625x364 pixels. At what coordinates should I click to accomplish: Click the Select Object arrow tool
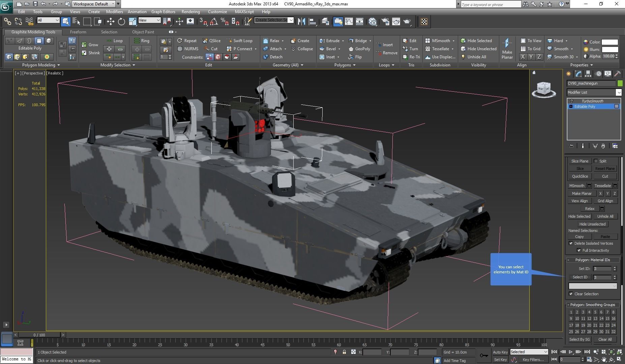click(65, 22)
